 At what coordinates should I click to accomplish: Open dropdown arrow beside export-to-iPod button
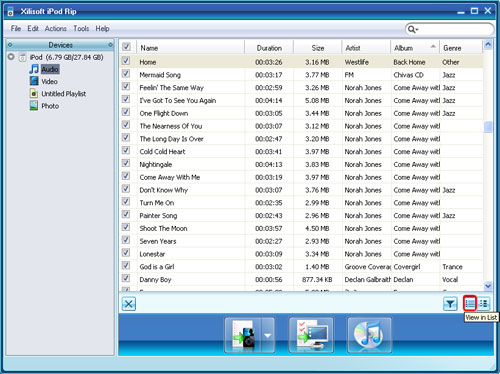pyautogui.click(x=268, y=335)
